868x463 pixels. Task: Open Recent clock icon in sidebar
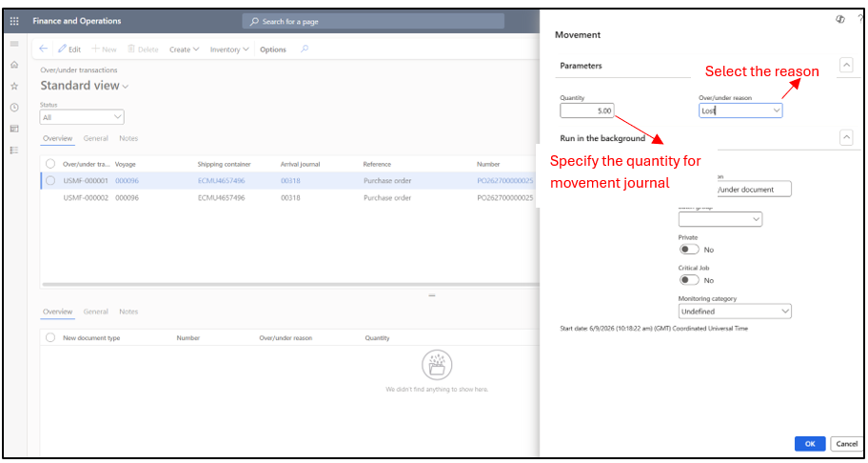point(14,108)
